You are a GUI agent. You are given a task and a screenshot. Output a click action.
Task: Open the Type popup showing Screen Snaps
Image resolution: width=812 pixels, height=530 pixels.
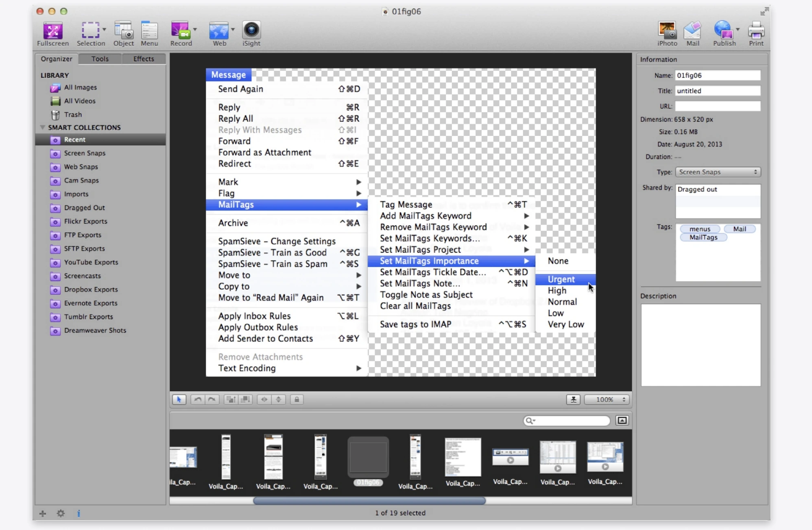point(718,172)
